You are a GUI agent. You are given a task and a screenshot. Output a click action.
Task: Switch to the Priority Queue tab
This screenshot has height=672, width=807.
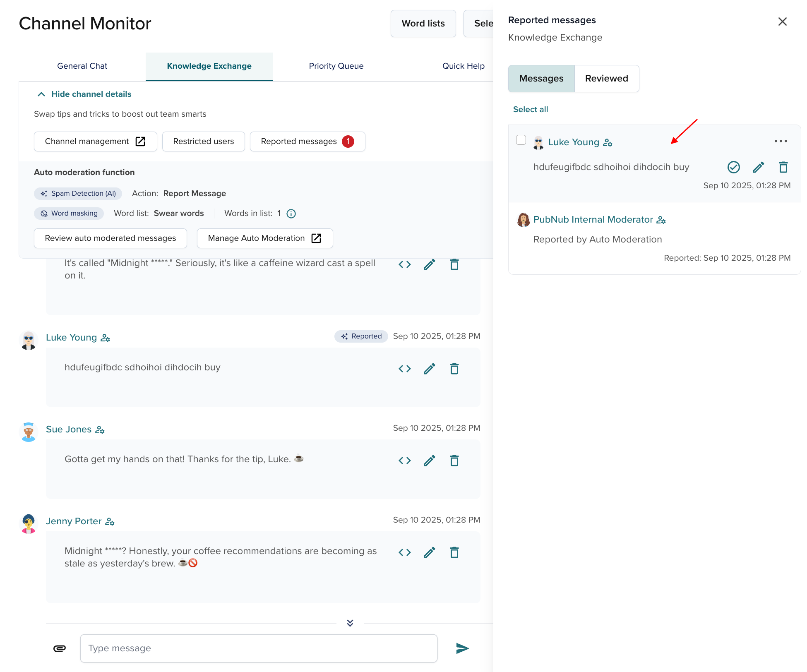click(336, 66)
